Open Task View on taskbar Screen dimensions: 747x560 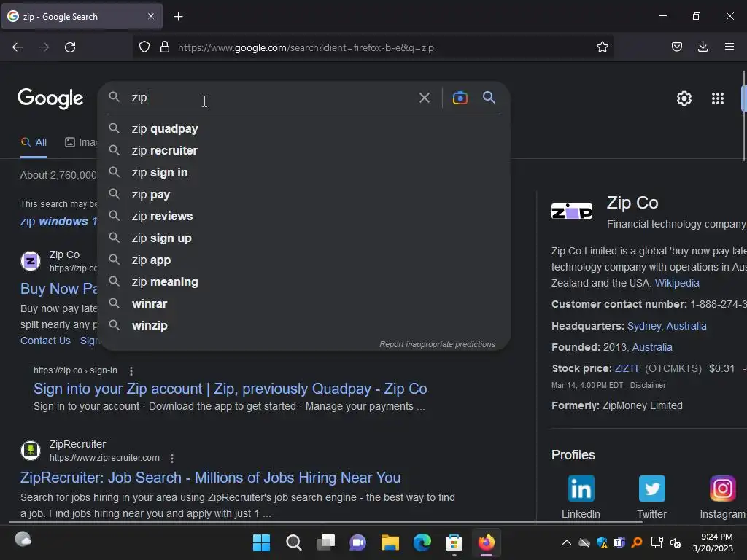pyautogui.click(x=326, y=542)
